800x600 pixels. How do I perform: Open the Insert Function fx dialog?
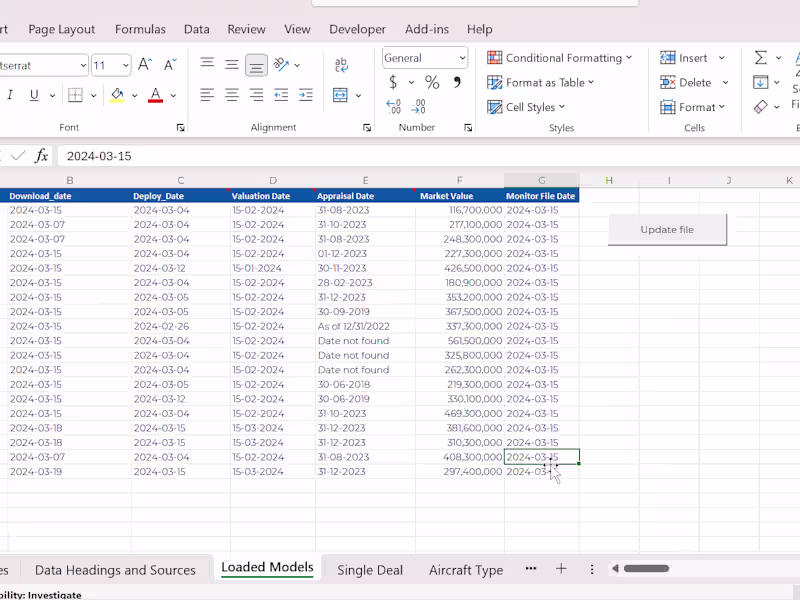(x=41, y=156)
